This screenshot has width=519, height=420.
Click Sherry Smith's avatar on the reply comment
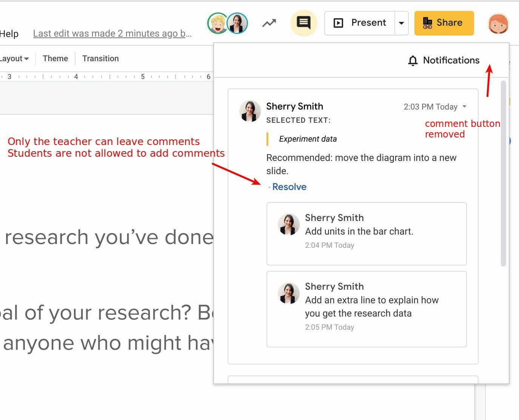point(289,225)
